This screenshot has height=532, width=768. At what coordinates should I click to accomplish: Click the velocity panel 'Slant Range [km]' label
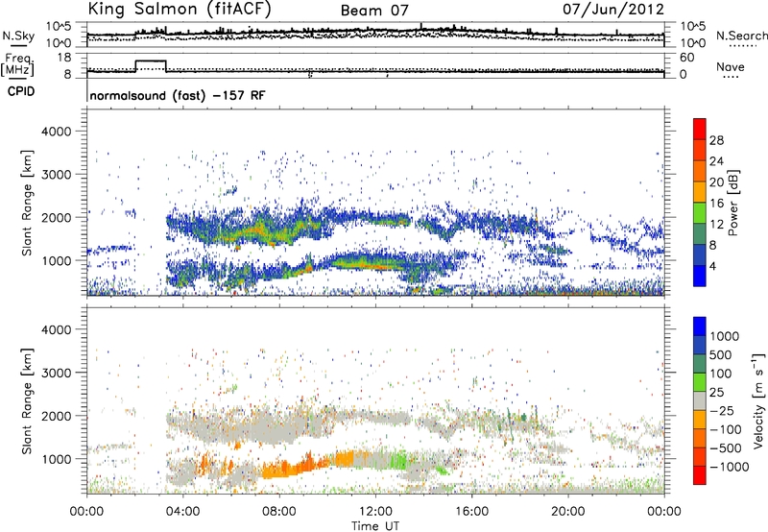coord(27,401)
